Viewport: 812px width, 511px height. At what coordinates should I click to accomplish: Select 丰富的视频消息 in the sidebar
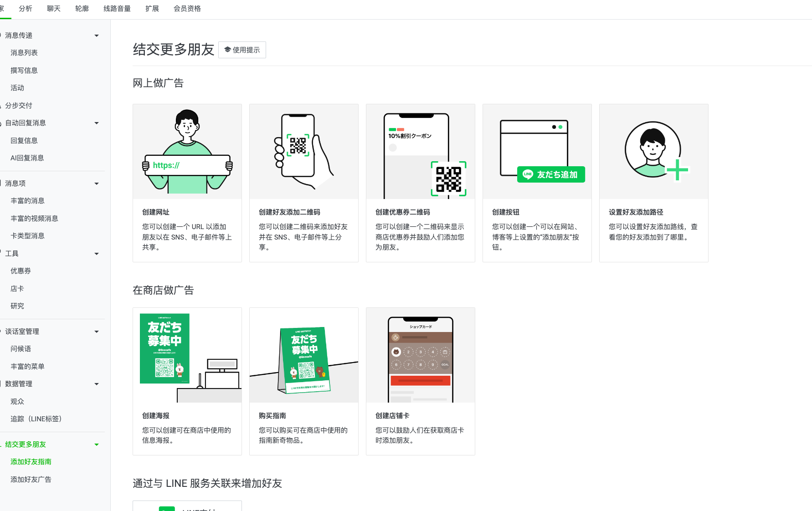[34, 219]
